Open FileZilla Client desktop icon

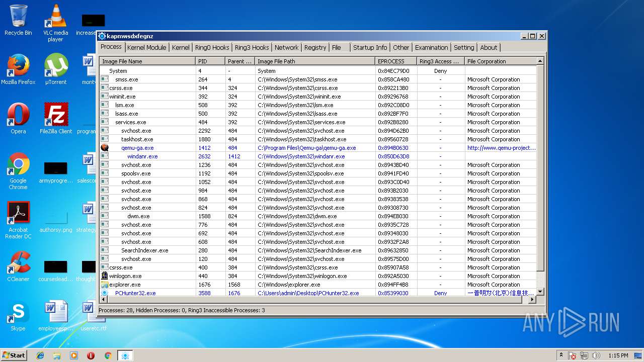click(x=56, y=119)
